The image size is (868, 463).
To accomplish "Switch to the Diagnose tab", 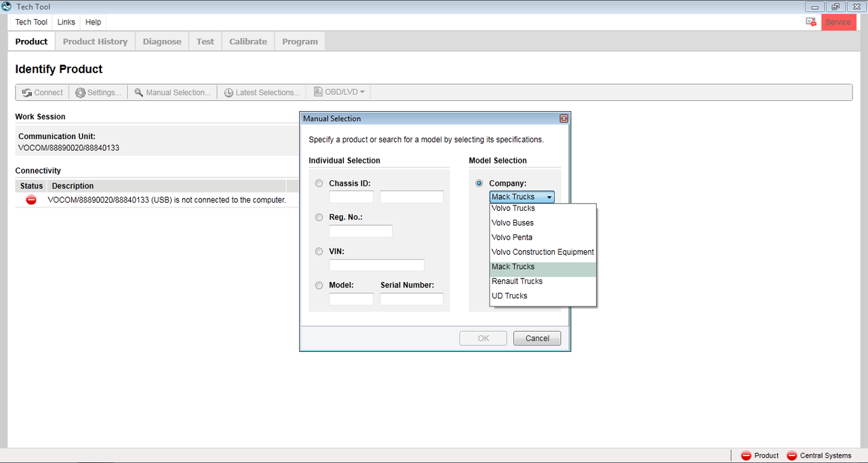I will pos(162,41).
